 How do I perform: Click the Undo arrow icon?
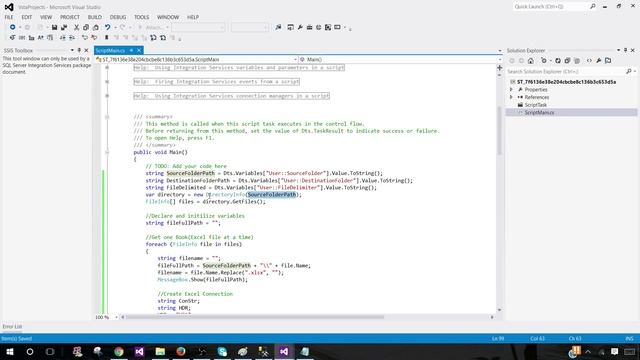pyautogui.click(x=107, y=27)
